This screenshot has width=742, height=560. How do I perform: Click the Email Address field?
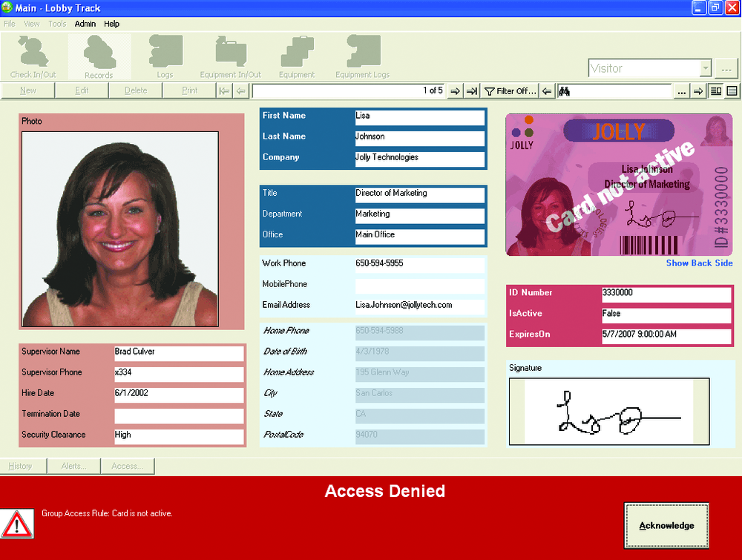tap(419, 305)
